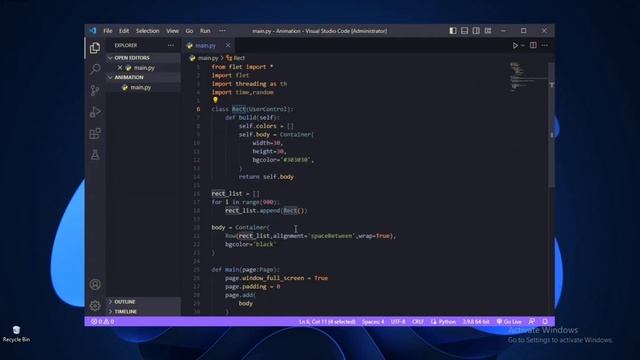Click Rect class in the breadcrumb
The width and height of the screenshot is (640, 360).
236,58
